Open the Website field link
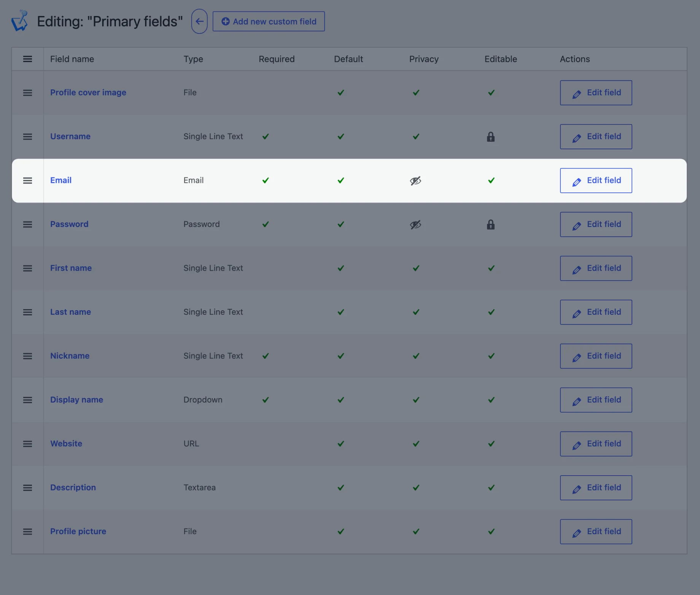Image resolution: width=700 pixels, height=595 pixels. tap(66, 444)
